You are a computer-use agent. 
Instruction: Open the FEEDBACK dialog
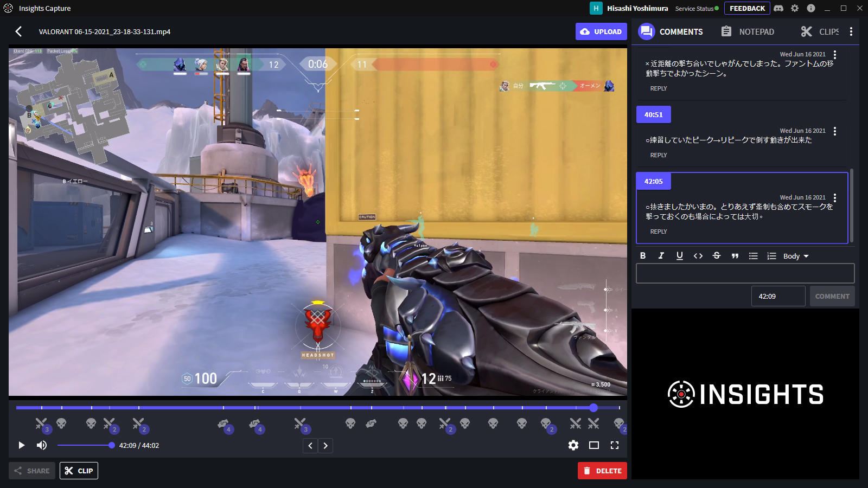pyautogui.click(x=747, y=8)
